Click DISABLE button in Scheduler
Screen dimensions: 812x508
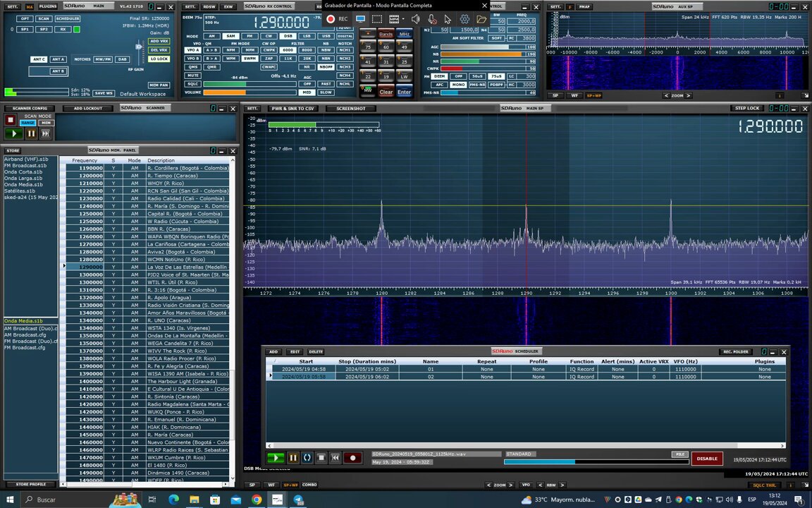coord(707,459)
